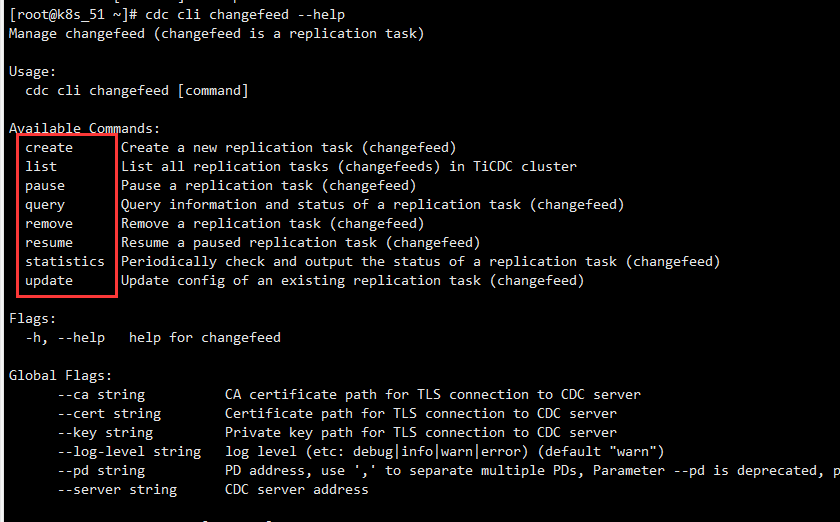
Task: Click the 'update' command entry
Action: pos(49,280)
